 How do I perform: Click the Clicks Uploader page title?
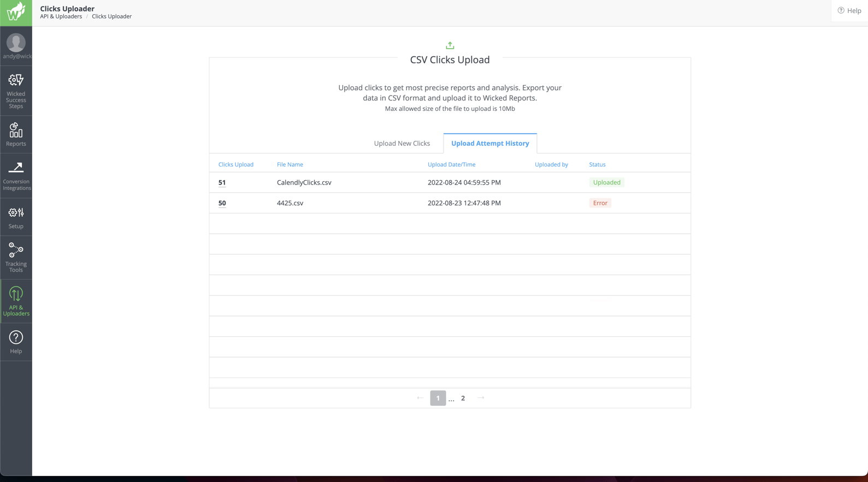coord(67,8)
